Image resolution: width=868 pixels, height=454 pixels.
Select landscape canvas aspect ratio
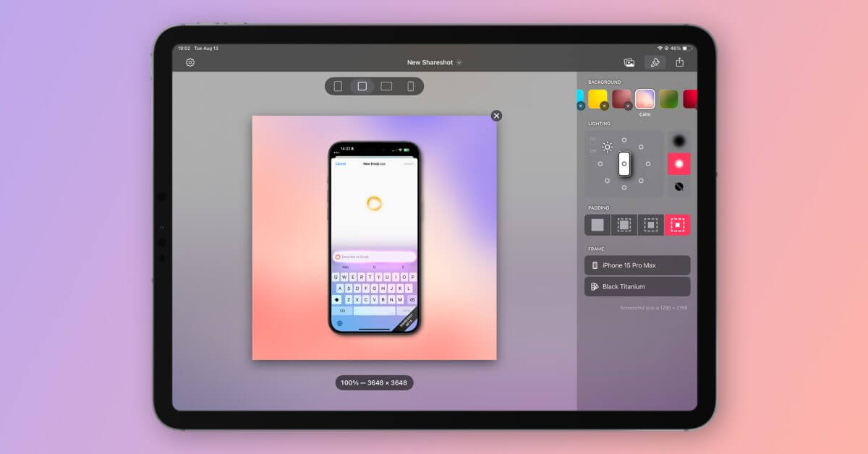pos(386,86)
